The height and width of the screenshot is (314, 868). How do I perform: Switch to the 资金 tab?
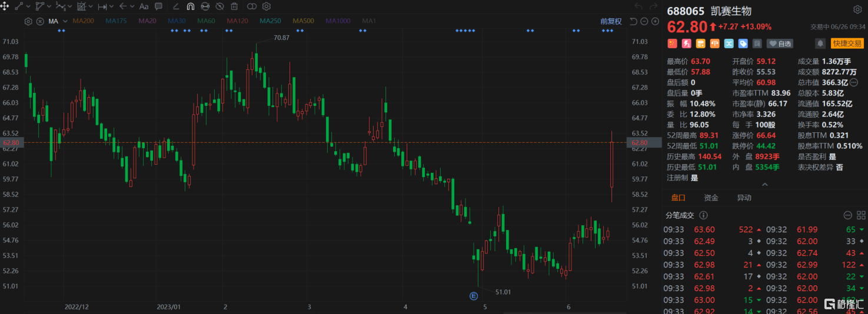[x=711, y=198]
